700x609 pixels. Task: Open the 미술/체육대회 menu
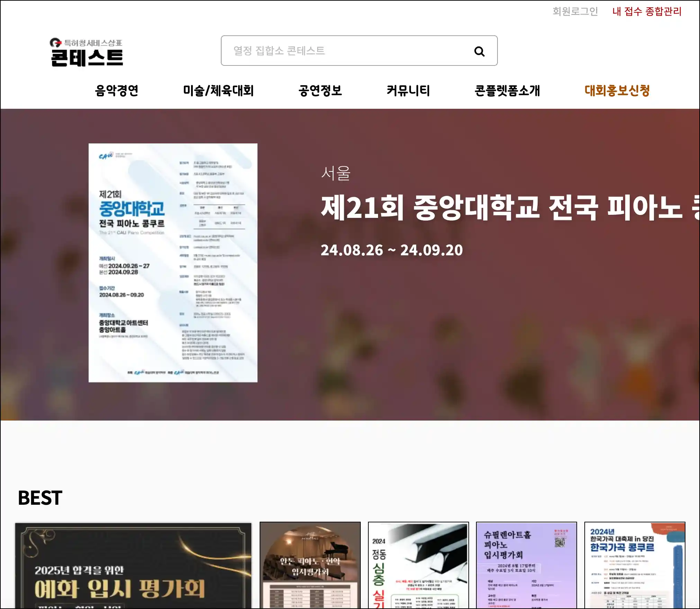click(x=218, y=91)
